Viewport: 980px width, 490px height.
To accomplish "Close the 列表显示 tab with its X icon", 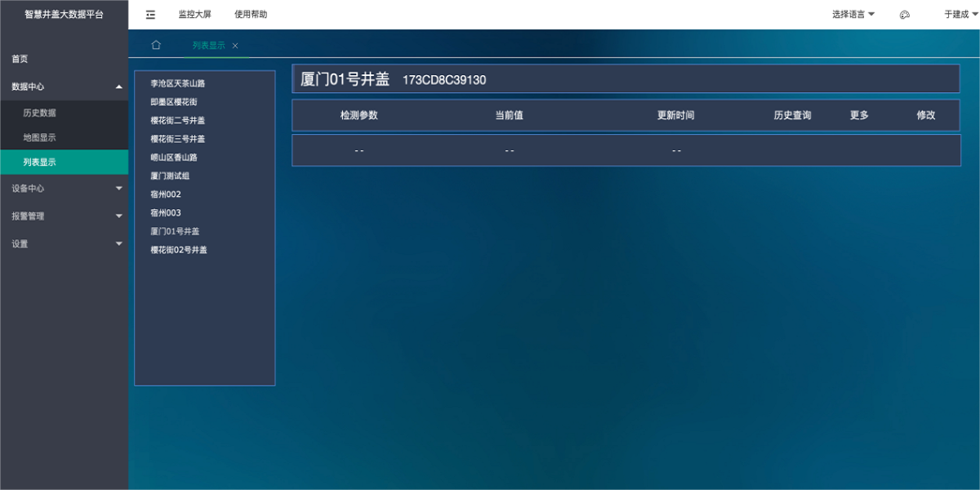I will coord(235,46).
